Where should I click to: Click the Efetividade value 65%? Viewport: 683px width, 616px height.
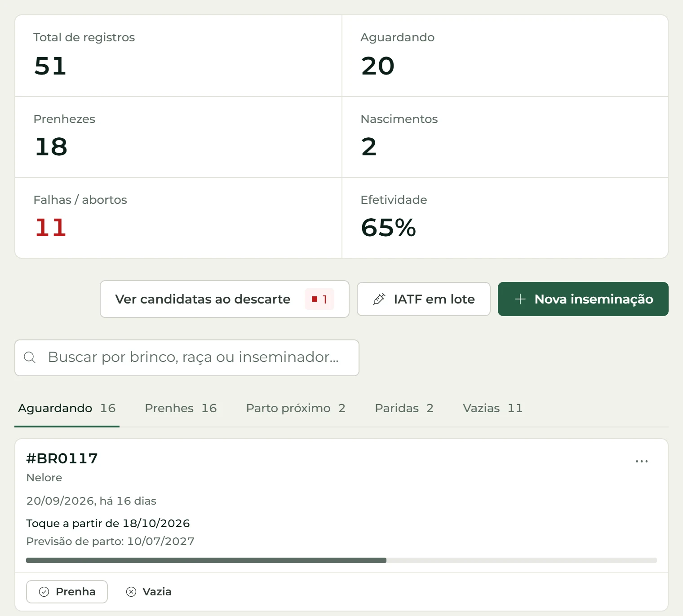(389, 228)
